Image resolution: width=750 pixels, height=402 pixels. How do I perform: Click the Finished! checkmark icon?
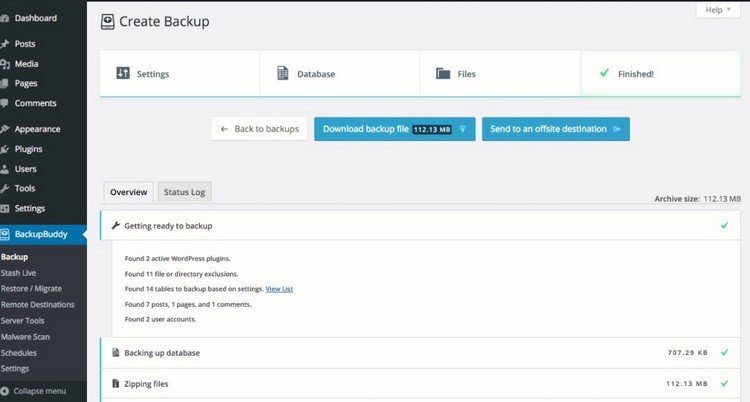tap(604, 73)
